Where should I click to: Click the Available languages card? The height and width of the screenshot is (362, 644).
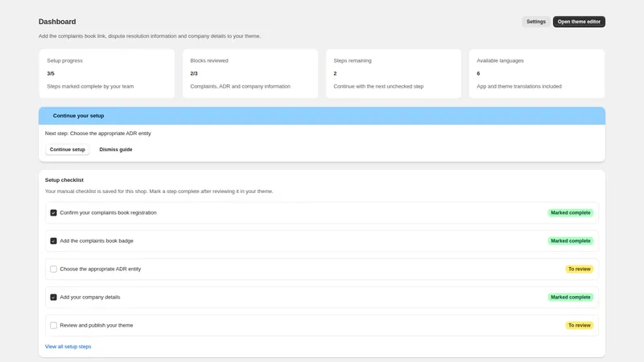(x=537, y=73)
